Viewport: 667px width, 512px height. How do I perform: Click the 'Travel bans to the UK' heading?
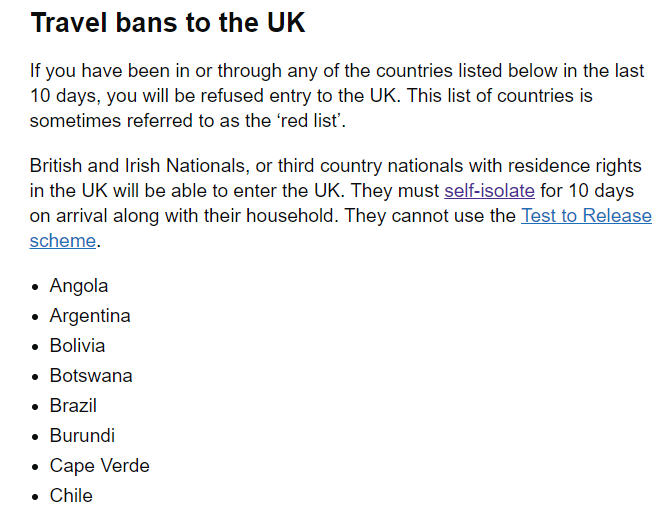168,22
